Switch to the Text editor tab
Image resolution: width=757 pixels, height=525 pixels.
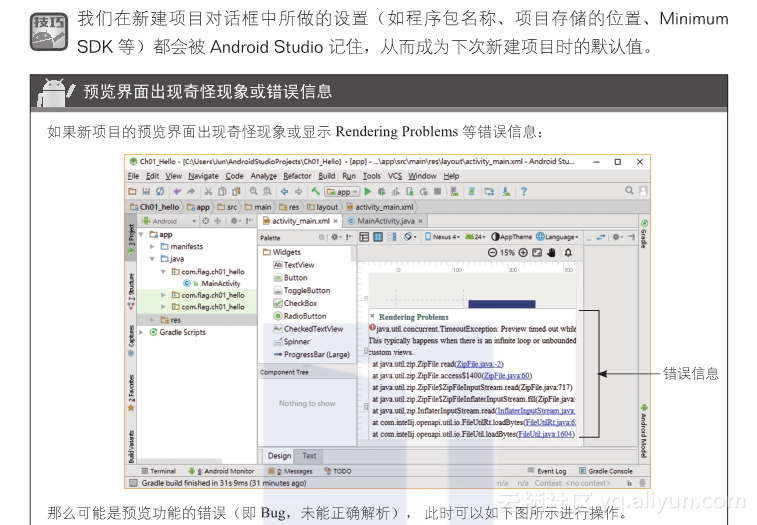pyautogui.click(x=309, y=456)
